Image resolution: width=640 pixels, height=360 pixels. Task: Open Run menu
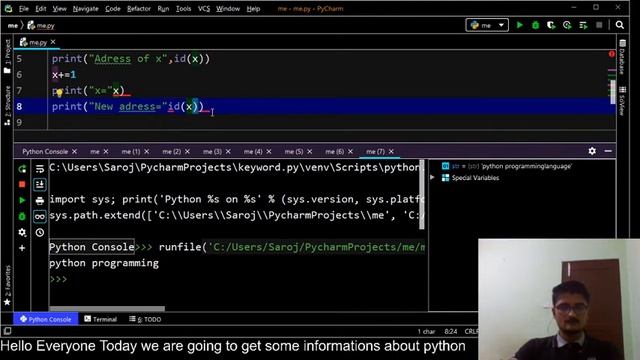click(163, 9)
